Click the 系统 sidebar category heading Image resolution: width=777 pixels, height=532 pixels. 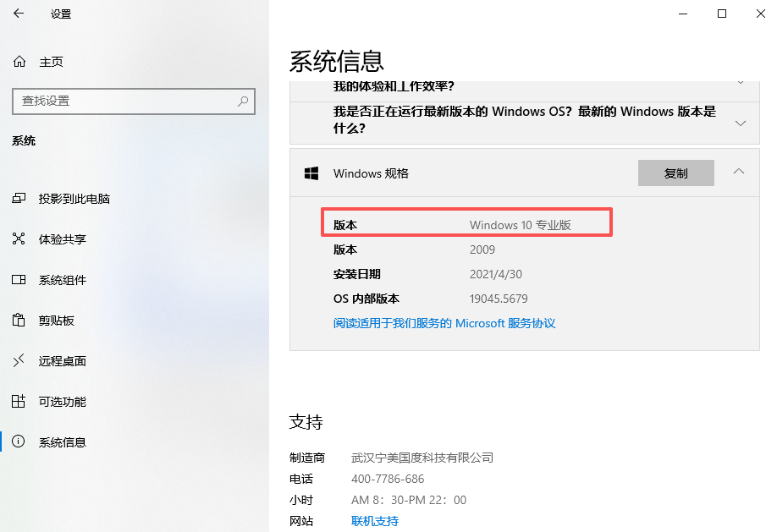click(24, 140)
